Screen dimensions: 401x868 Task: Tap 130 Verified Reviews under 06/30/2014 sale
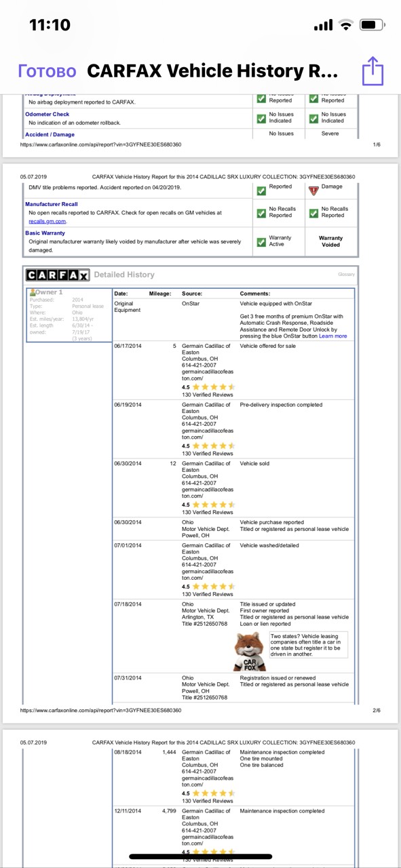(x=207, y=512)
